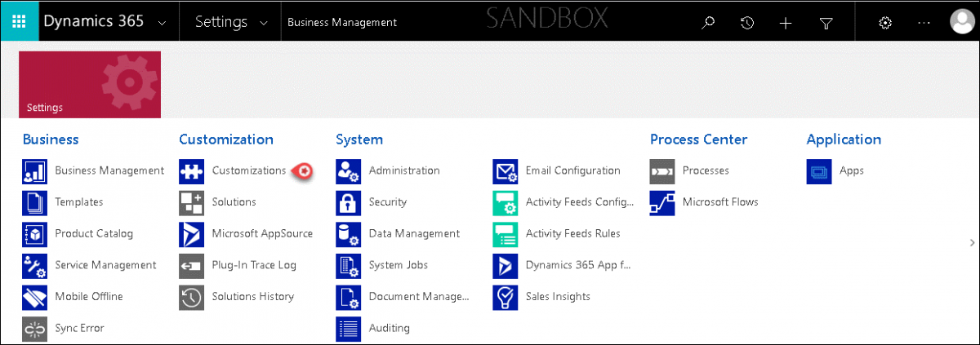Open the settings gear in top bar
This screenshot has width=980, height=345.
[x=884, y=23]
